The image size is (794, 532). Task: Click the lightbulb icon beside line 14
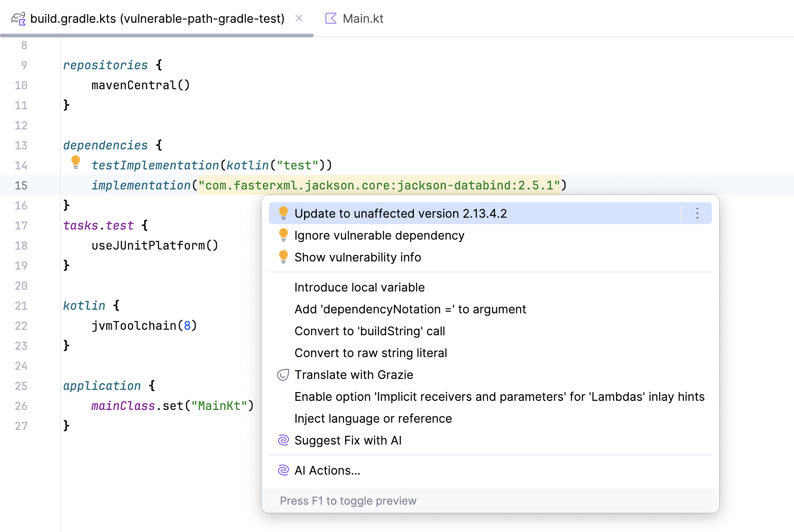pos(76,162)
